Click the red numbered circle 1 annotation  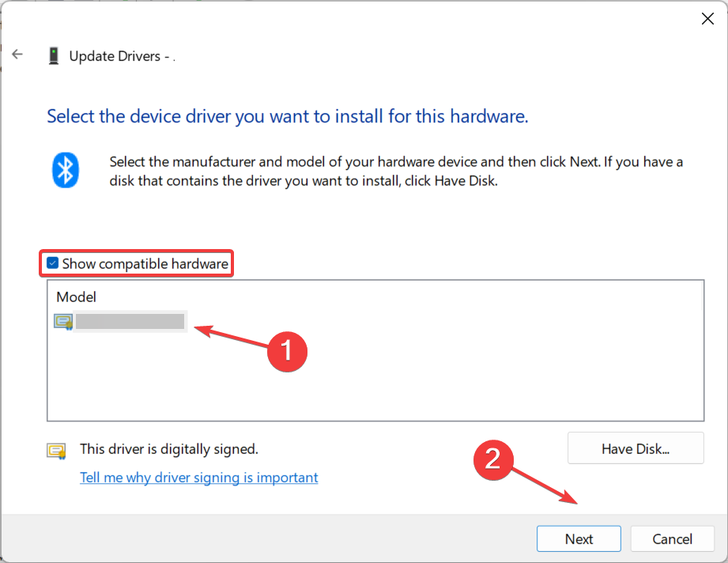click(285, 348)
